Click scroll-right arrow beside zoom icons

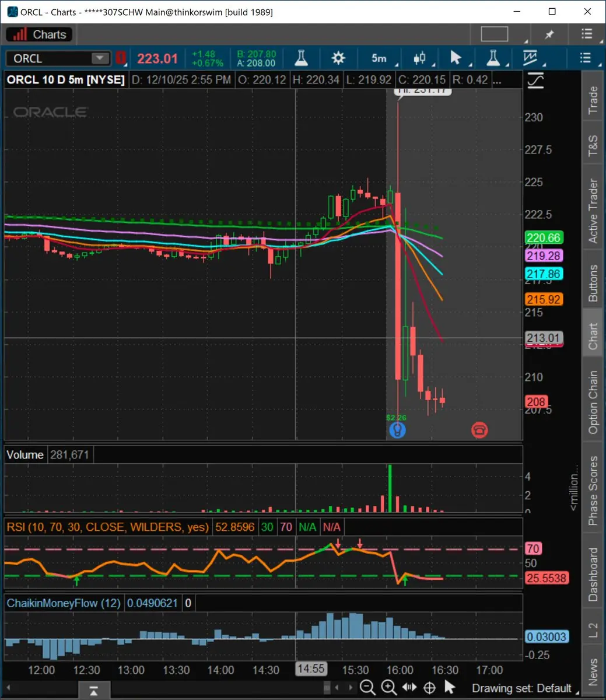[x=351, y=688]
